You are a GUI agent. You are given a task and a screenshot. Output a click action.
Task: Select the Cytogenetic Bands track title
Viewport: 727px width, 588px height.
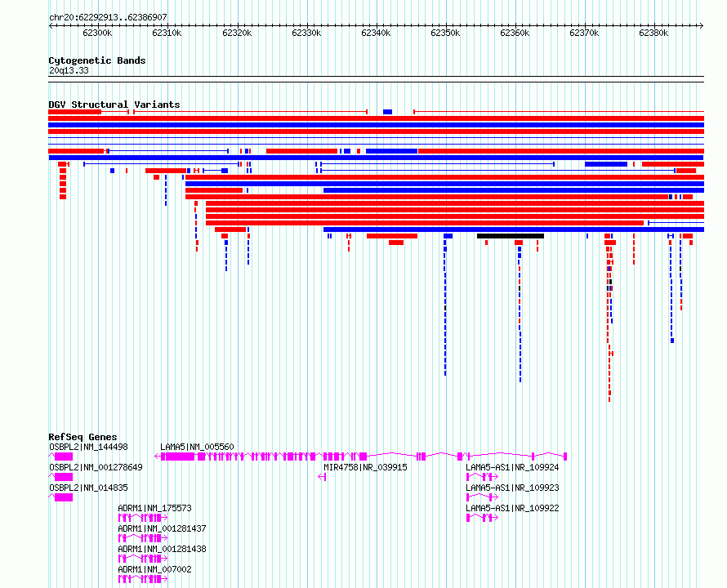[x=97, y=60]
